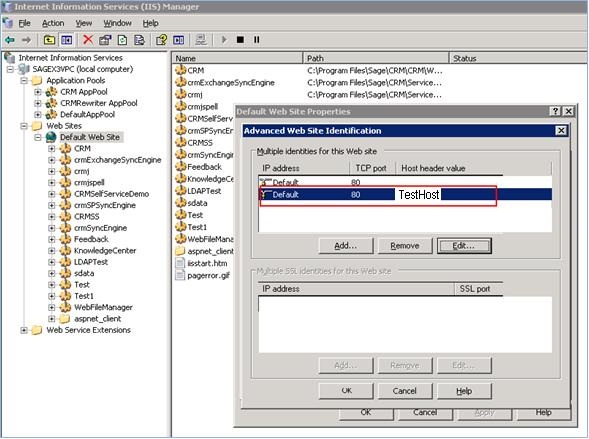
Task: Open the Window menu
Action: [117, 23]
